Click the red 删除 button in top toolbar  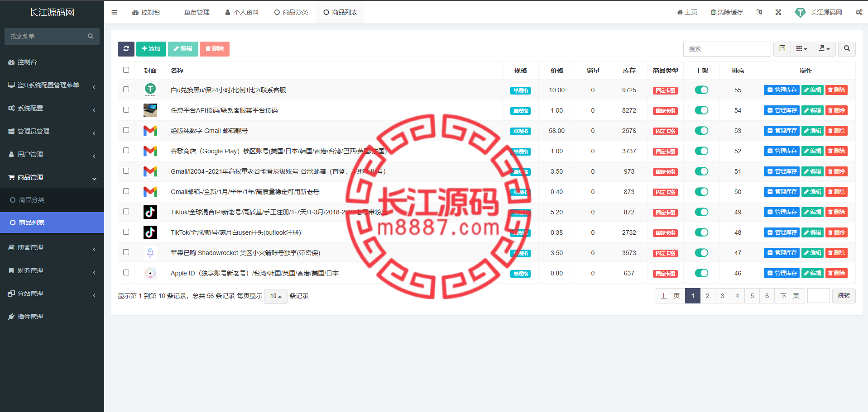tap(215, 49)
